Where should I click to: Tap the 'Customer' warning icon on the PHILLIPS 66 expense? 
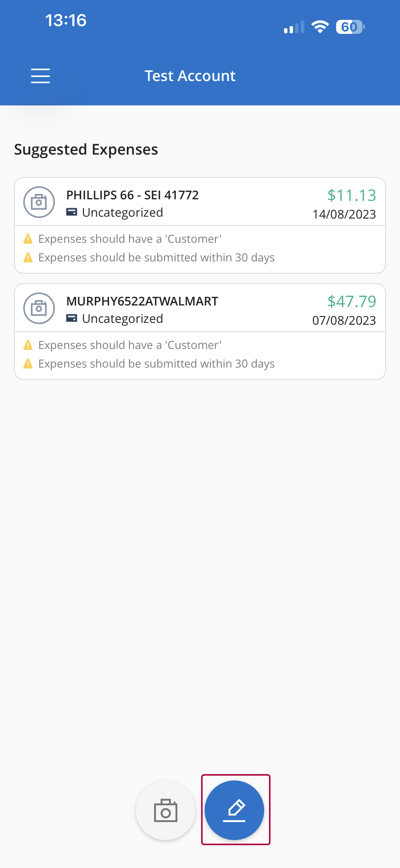pyautogui.click(x=28, y=239)
